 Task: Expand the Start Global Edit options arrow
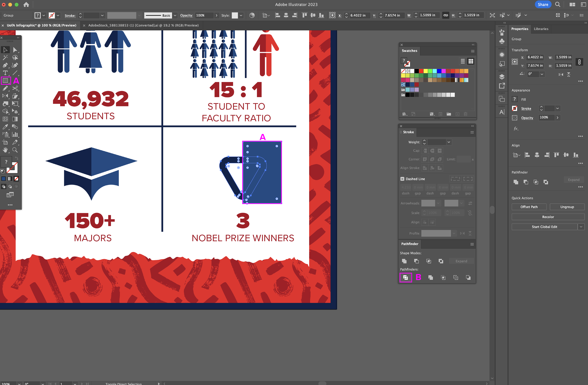click(x=581, y=227)
